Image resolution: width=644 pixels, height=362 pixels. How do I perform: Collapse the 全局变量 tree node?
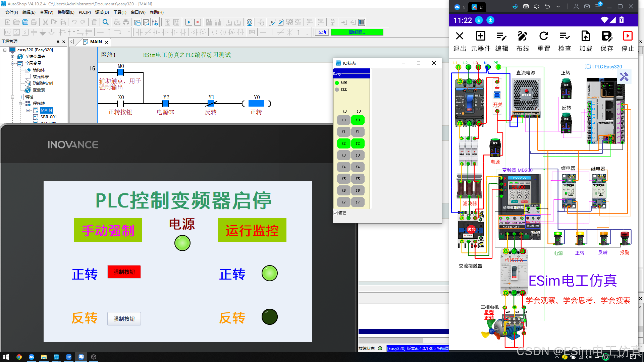pos(13,63)
